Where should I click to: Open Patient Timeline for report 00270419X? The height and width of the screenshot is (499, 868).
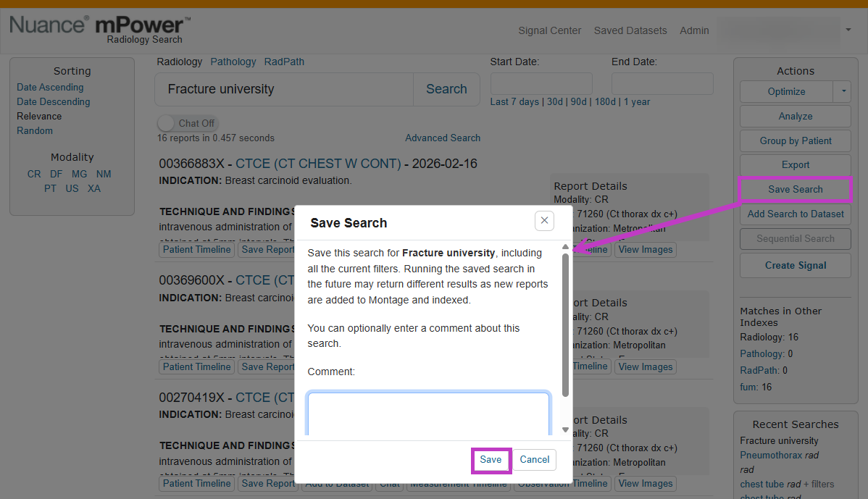point(196,484)
